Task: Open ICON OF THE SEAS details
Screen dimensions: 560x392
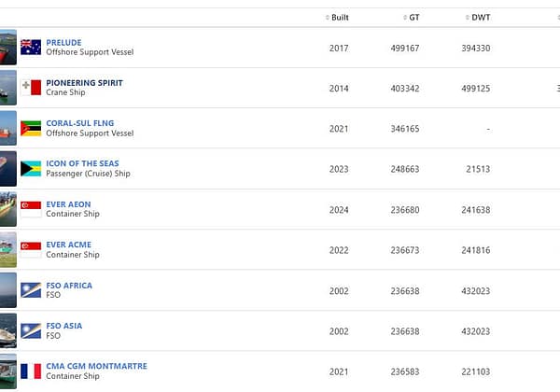Action: tap(82, 163)
